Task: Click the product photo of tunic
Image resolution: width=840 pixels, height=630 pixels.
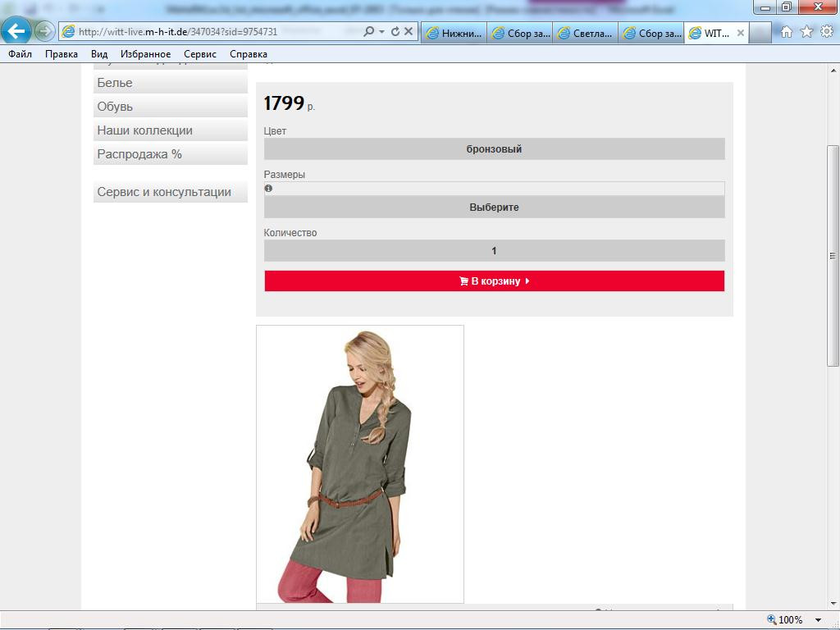Action: (x=360, y=464)
